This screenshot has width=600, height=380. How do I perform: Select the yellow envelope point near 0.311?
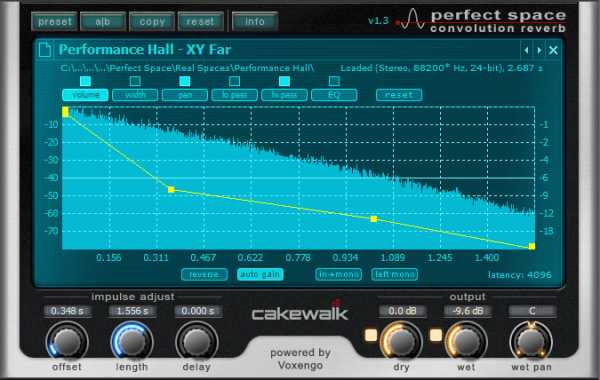(171, 190)
